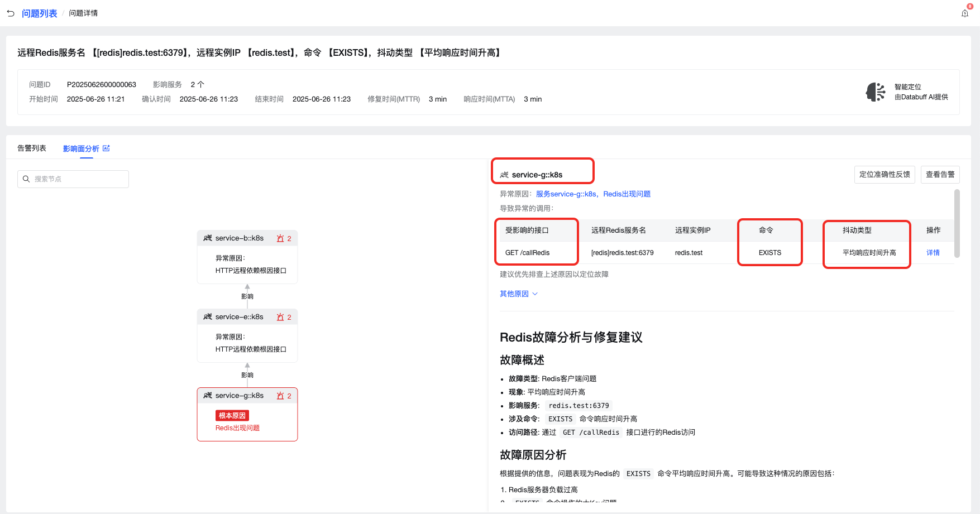This screenshot has width=980, height=514.
Task: Click the back arrow icon beside 问题列表
Action: click(x=11, y=13)
